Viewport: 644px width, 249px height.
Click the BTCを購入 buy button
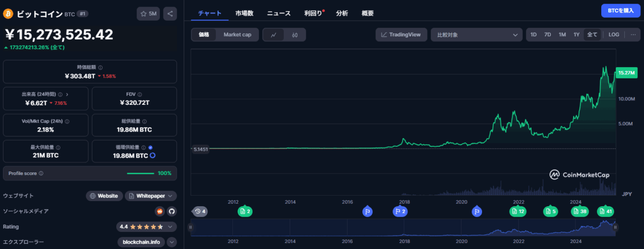click(x=620, y=11)
